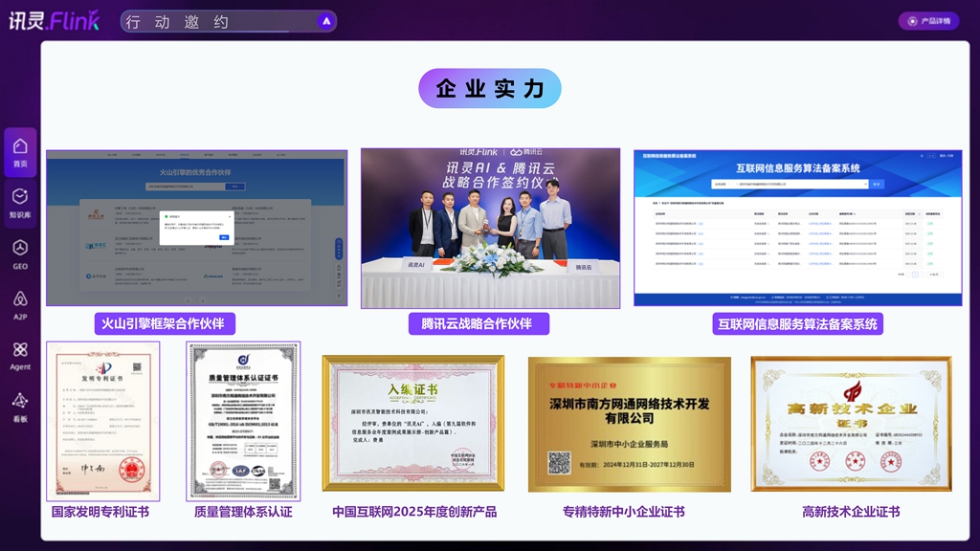980x551 pixels.
Task: Click the round send icon in search bar
Action: 325,21
